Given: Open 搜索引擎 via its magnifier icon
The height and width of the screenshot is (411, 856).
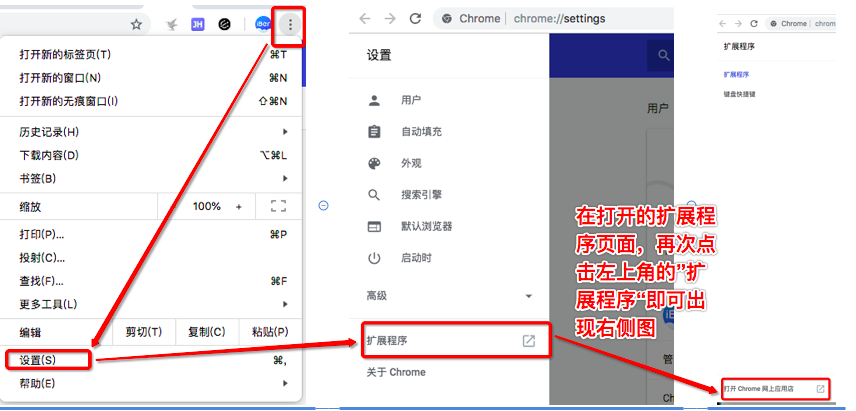Looking at the screenshot, I should click(x=374, y=195).
